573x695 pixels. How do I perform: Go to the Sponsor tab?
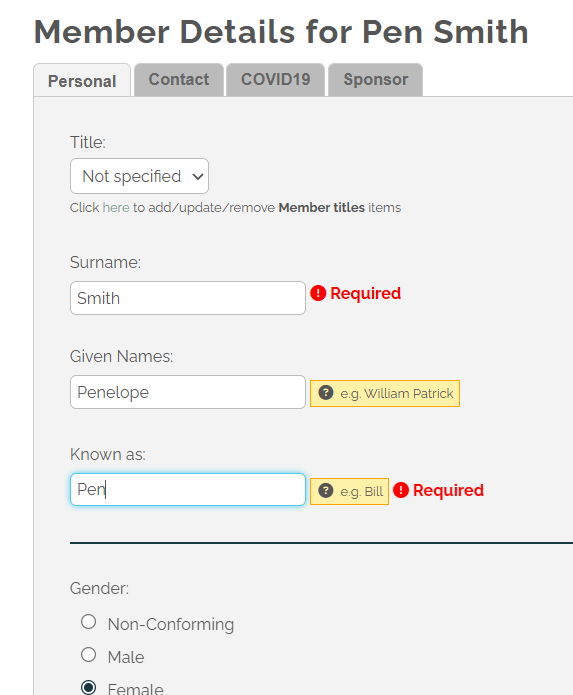tap(375, 79)
